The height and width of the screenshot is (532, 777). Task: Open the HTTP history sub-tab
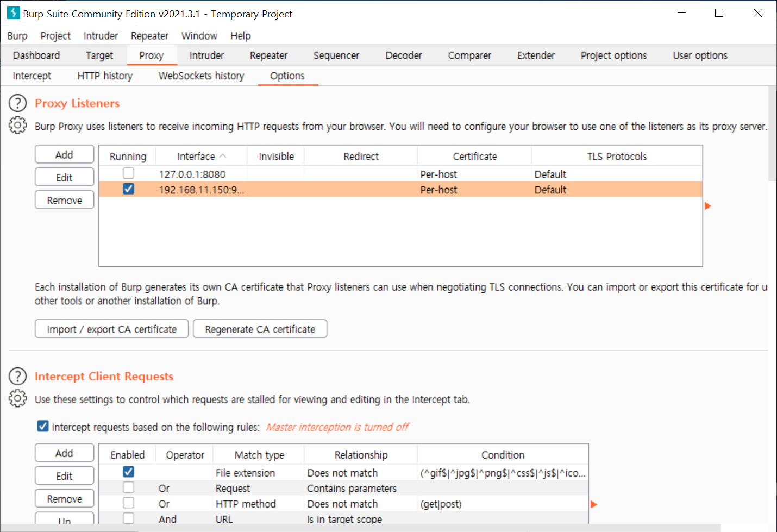point(105,76)
